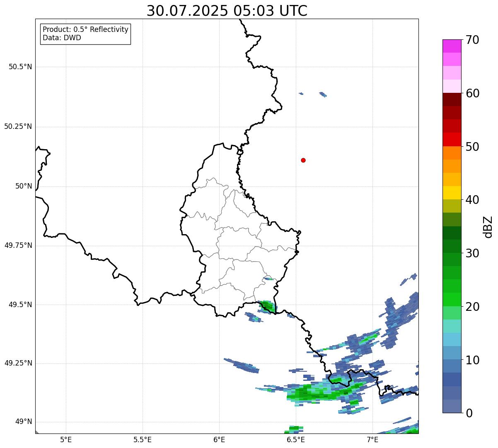Click the 49.25°N latitude label
Viewport: 498px width, 448px height.
click(18, 363)
